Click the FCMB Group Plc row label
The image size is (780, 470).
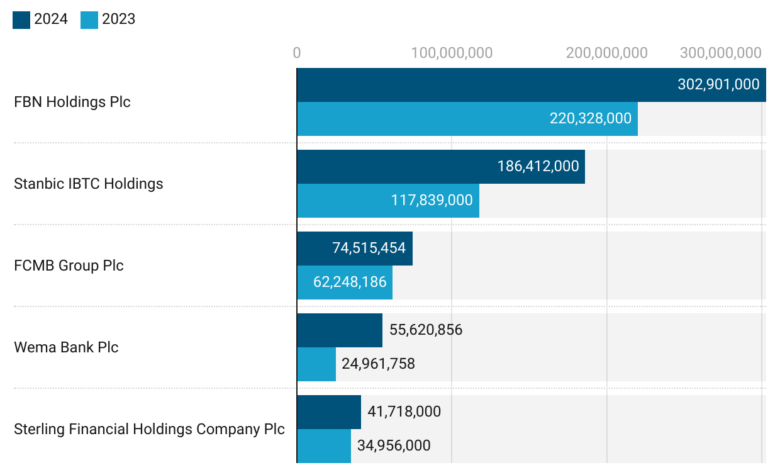[x=69, y=266]
